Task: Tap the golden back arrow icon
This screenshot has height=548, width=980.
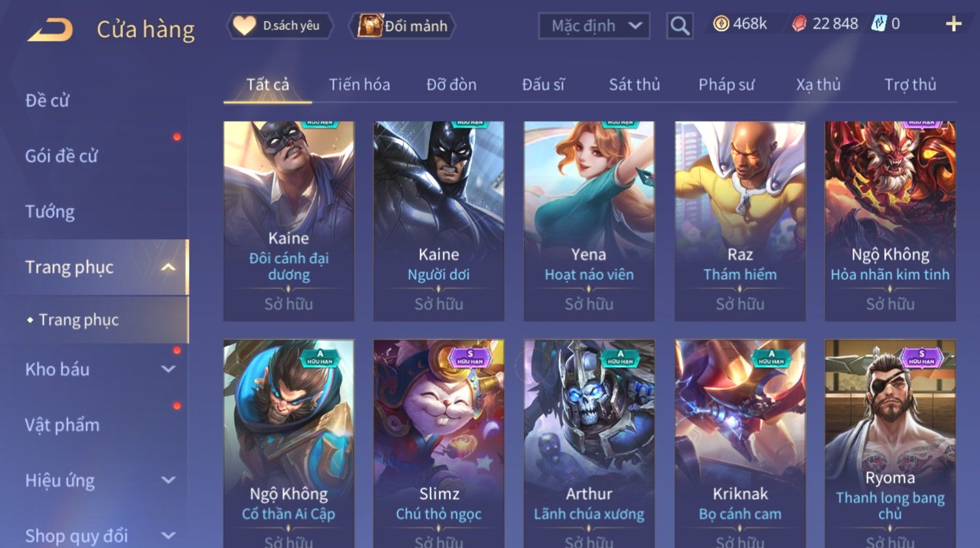Action: [x=50, y=29]
